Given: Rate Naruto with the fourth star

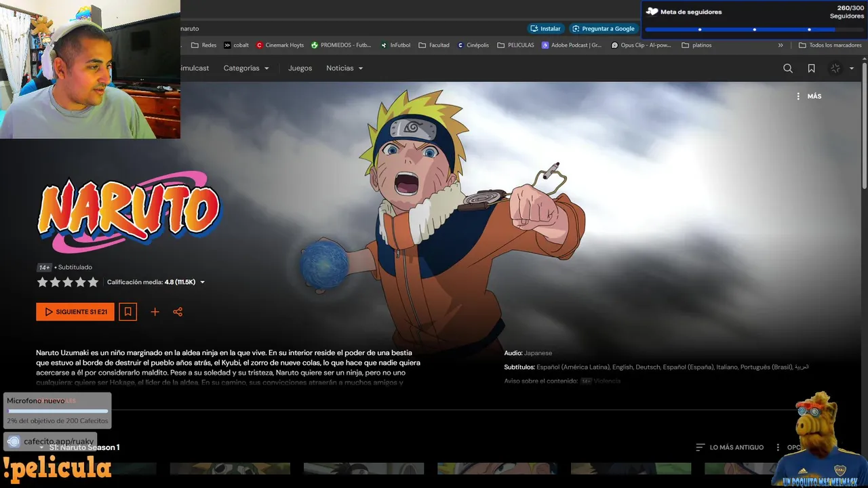Looking at the screenshot, I should [x=81, y=282].
